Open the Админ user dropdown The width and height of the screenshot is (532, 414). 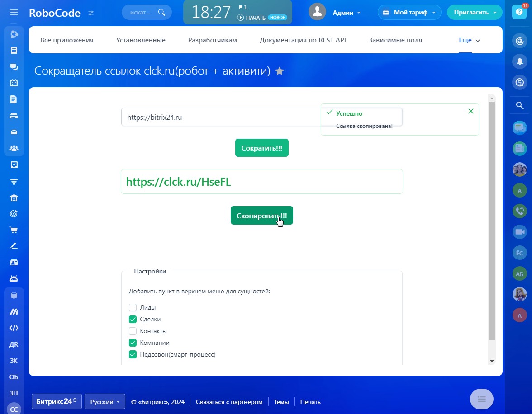pos(347,13)
